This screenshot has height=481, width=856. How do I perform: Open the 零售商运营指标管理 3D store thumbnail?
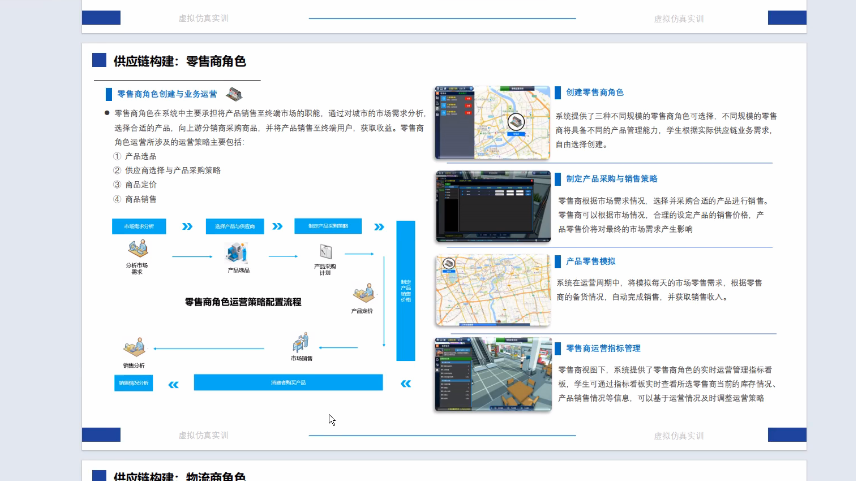492,374
